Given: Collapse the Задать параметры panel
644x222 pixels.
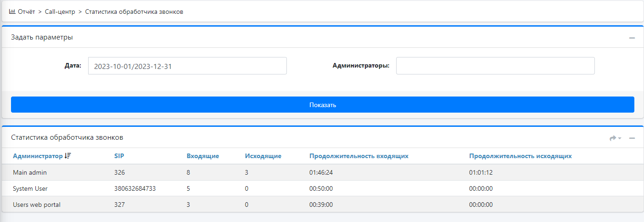Looking at the screenshot, I should [x=632, y=38].
